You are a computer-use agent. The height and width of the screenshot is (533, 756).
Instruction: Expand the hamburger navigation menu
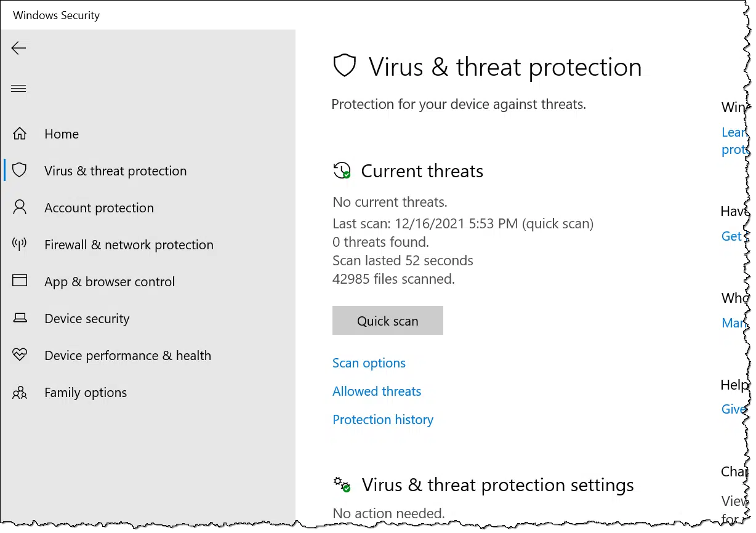[18, 89]
